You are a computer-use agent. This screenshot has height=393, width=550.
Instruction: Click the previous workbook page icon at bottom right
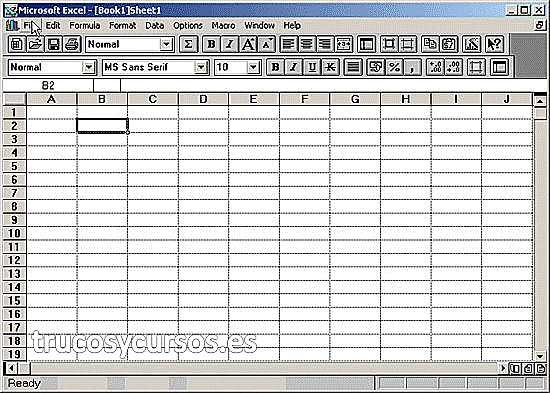pos(528,368)
